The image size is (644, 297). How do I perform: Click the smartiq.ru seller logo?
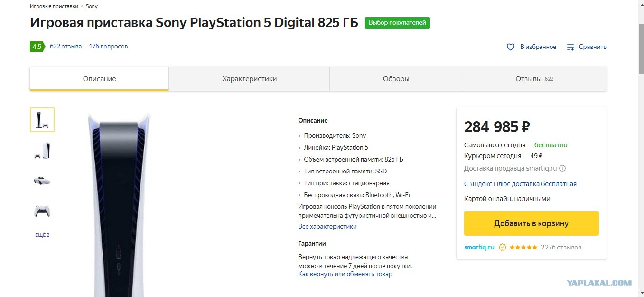[x=479, y=247]
